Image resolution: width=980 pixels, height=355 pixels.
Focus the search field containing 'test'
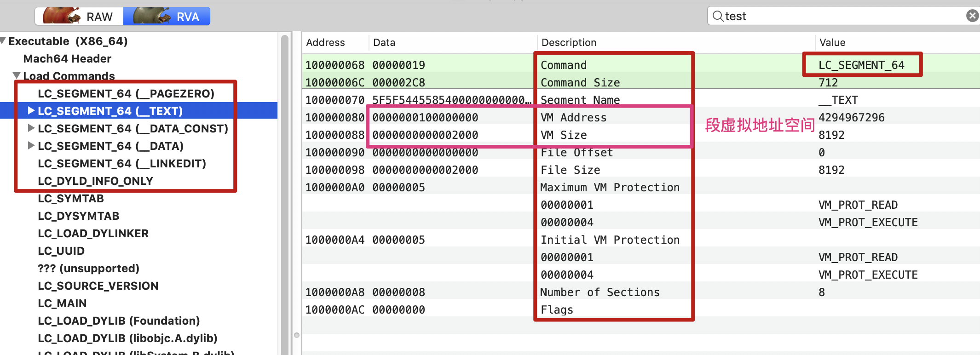[x=844, y=16]
